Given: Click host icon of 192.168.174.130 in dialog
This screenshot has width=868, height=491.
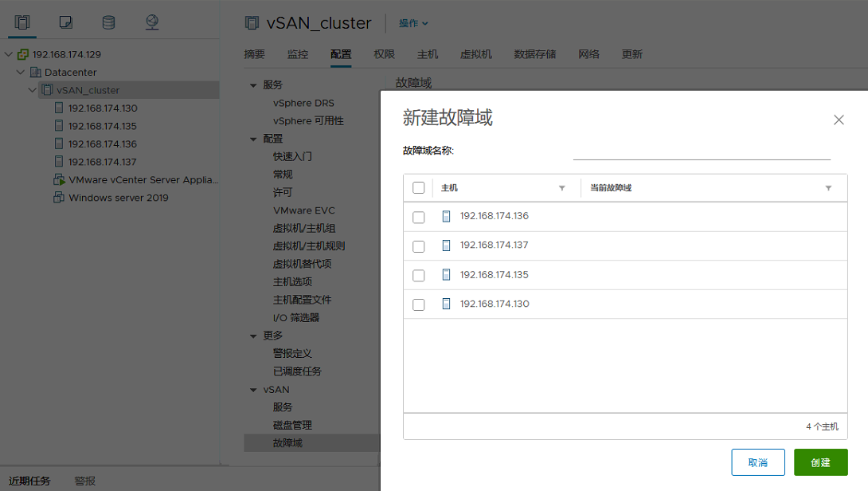Looking at the screenshot, I should (x=446, y=304).
